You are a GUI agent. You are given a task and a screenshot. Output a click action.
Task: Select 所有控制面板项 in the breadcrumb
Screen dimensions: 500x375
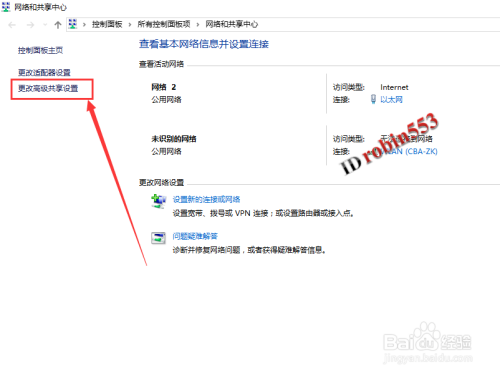164,24
